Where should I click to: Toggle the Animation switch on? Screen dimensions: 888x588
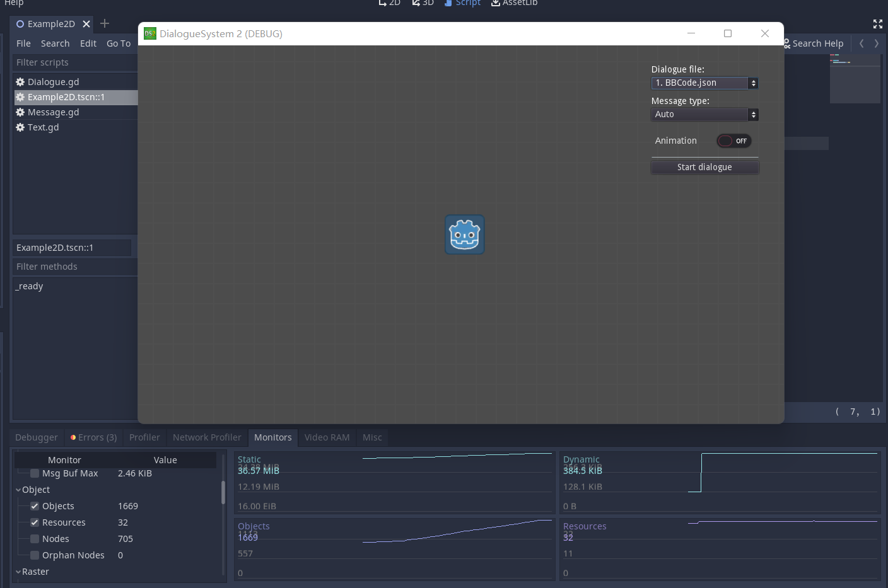pyautogui.click(x=734, y=141)
